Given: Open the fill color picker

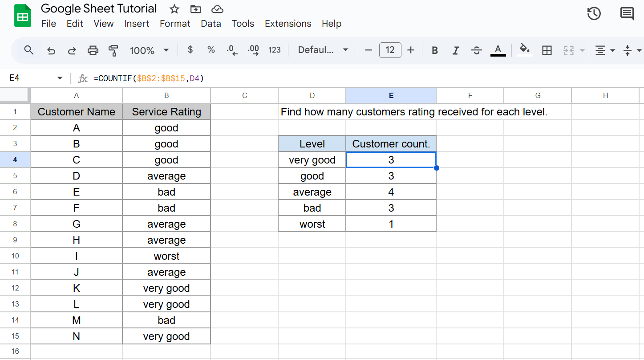Looking at the screenshot, I should tap(525, 50).
